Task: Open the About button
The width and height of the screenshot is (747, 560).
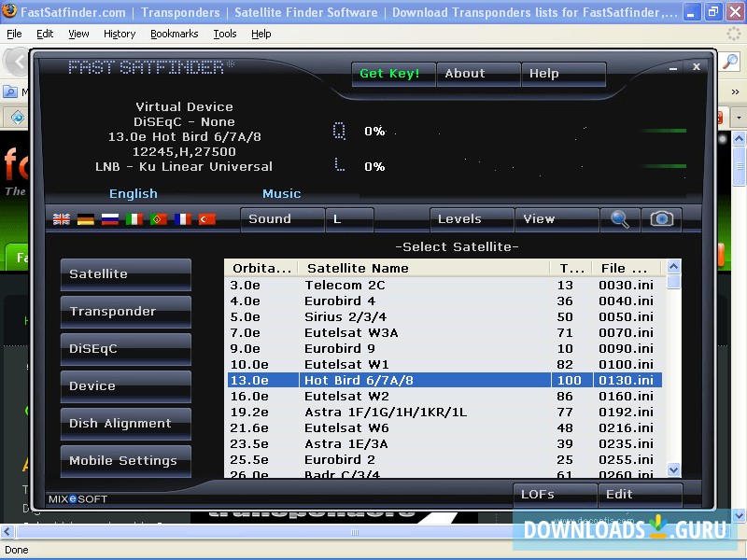Action: click(478, 74)
